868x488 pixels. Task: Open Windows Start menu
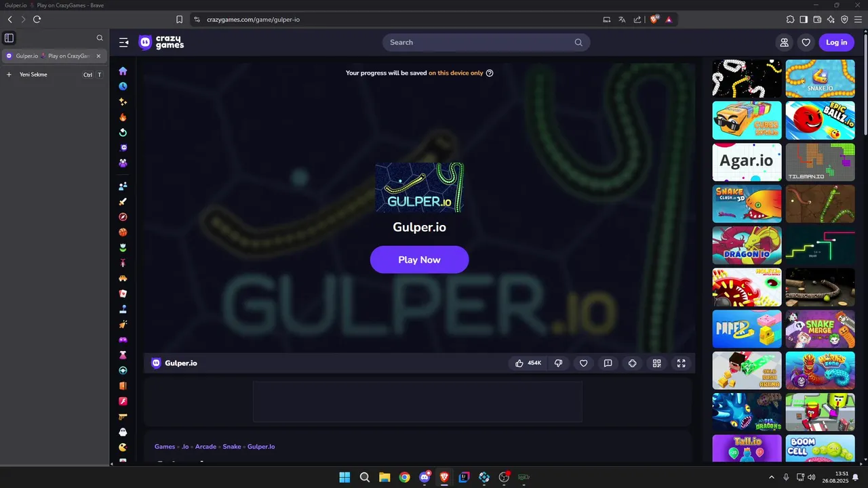(344, 477)
